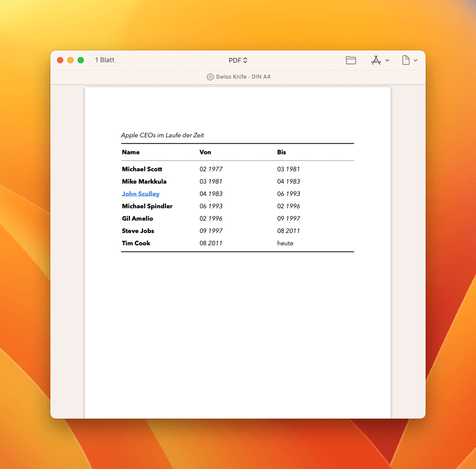476x469 pixels.
Task: Click the 'Michael Scott' name cell
Action: [142, 169]
